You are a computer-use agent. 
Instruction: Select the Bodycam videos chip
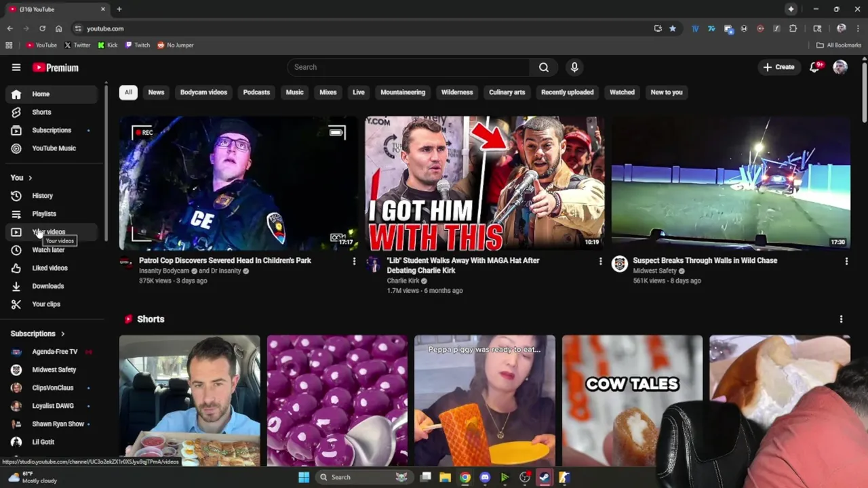pos(203,92)
